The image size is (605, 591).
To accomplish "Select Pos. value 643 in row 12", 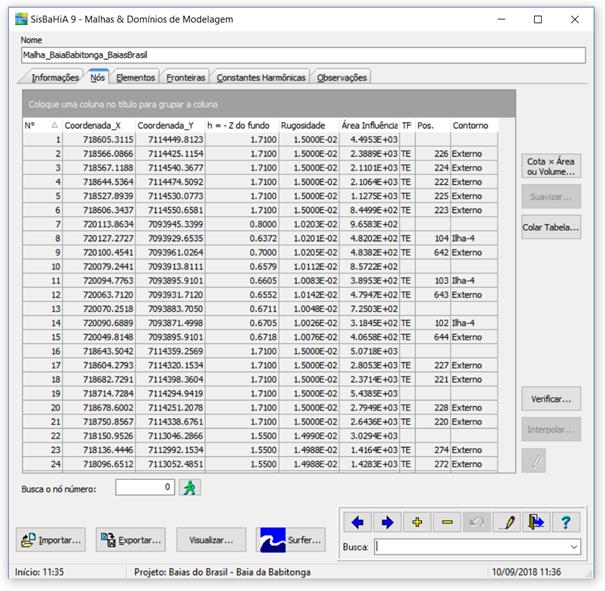I will pos(433,295).
